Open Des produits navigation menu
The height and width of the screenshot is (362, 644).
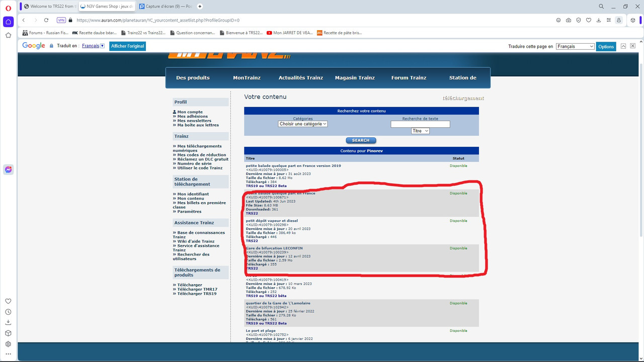[x=193, y=78]
